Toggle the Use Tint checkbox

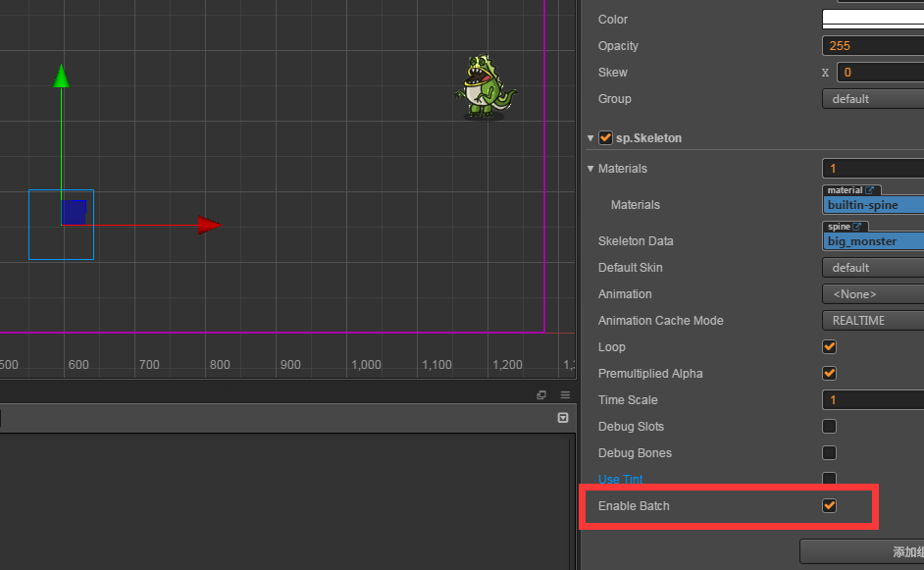click(x=829, y=478)
